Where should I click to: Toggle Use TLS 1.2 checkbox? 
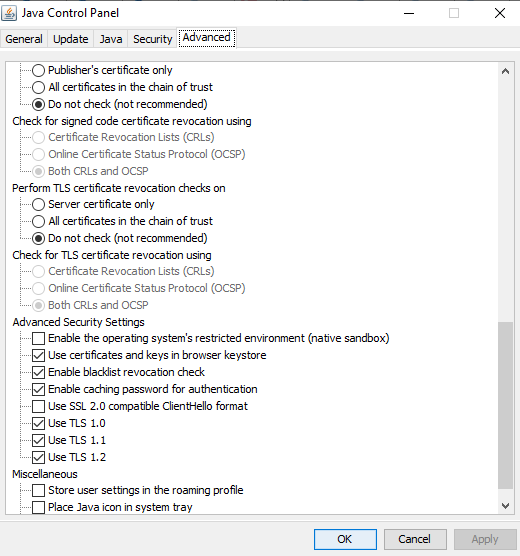(x=38, y=457)
